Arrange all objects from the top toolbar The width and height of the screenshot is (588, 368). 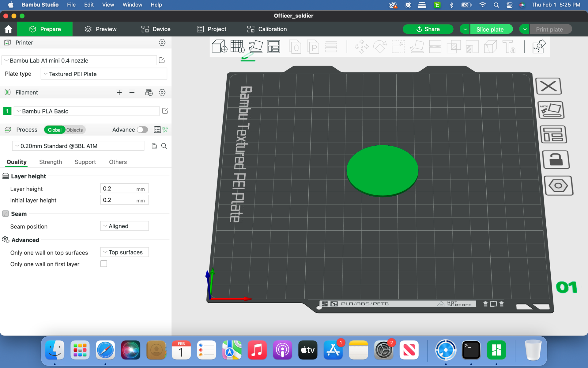pyautogui.click(x=273, y=47)
